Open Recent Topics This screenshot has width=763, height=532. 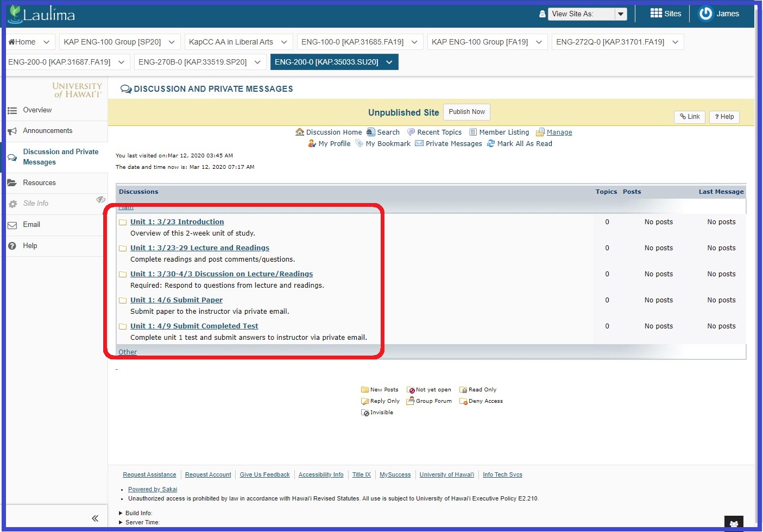(x=439, y=132)
